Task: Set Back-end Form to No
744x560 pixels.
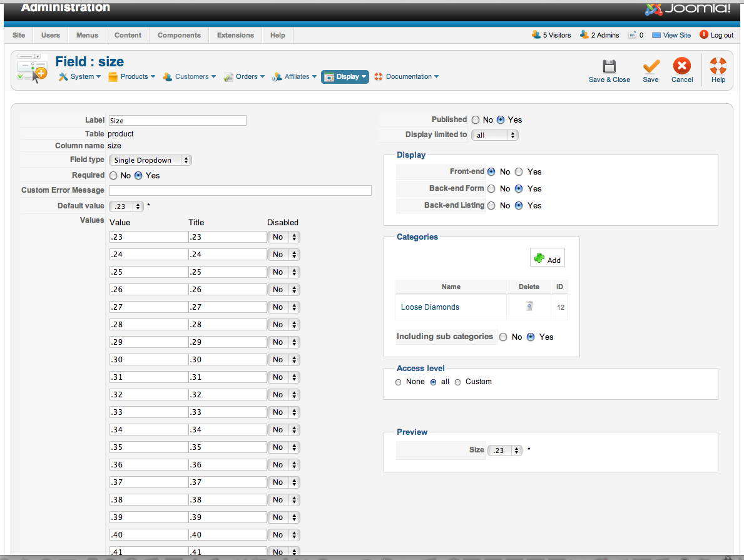Action: pyautogui.click(x=492, y=189)
